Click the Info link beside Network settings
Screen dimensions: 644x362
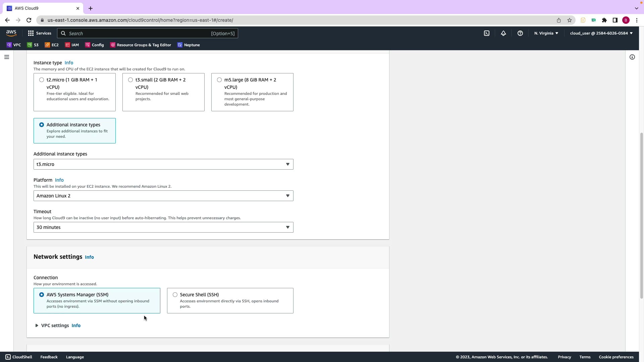[89, 257]
